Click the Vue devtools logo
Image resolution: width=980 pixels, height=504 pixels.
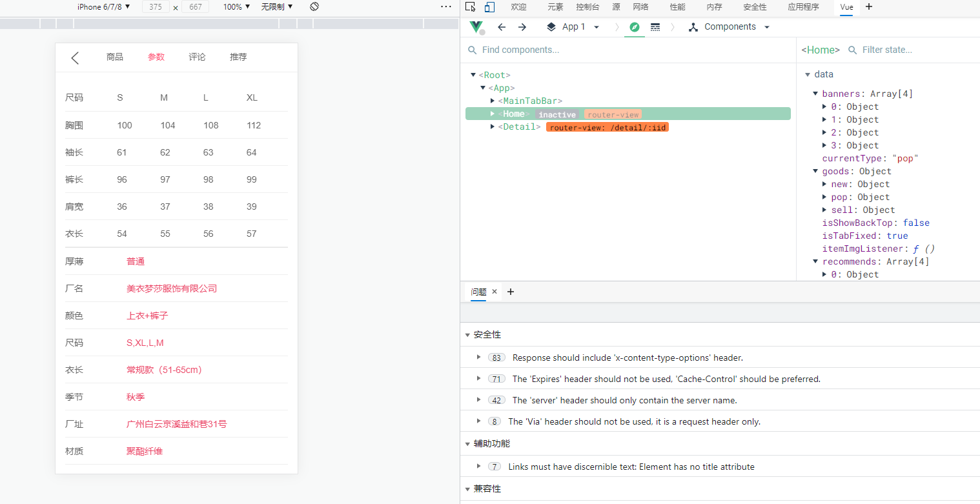476,27
